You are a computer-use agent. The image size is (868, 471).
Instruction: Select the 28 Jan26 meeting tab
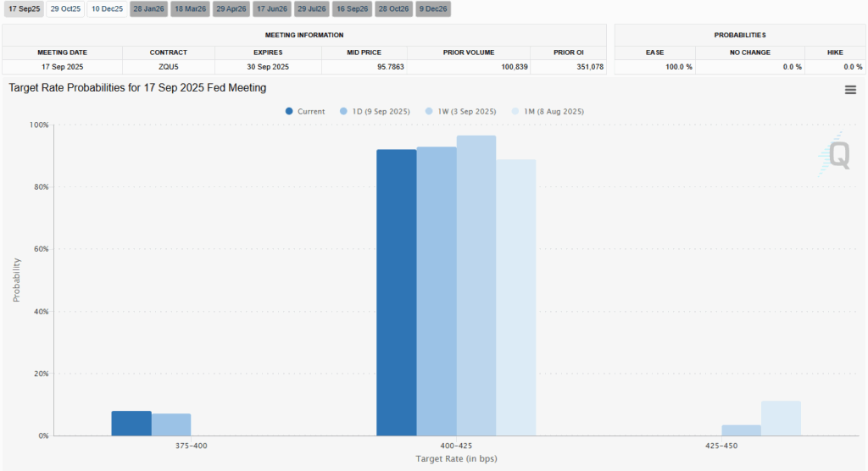click(148, 9)
